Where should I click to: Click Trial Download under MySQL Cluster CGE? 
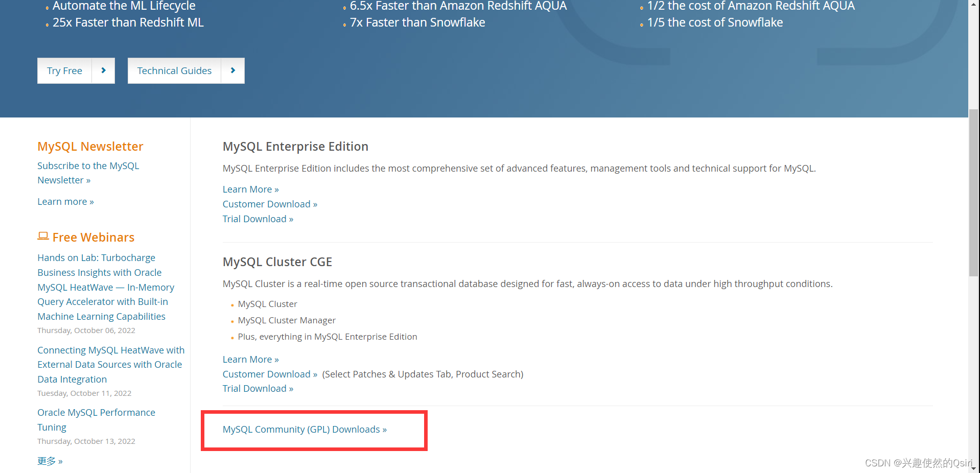[258, 388]
